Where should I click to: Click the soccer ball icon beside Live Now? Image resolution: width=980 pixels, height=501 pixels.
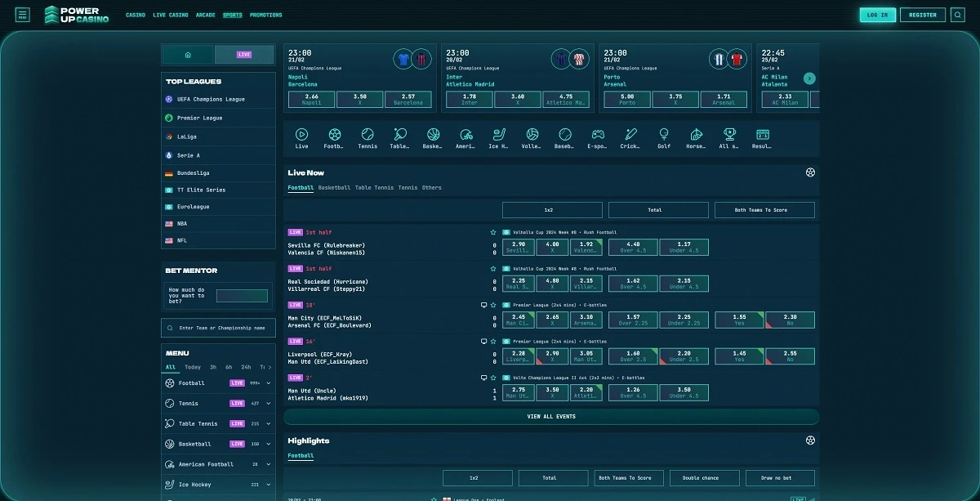(810, 172)
